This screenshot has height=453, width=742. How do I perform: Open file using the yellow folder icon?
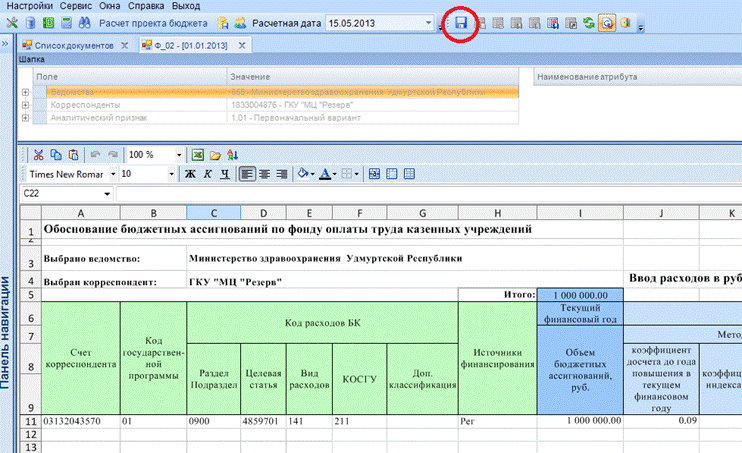(x=215, y=155)
